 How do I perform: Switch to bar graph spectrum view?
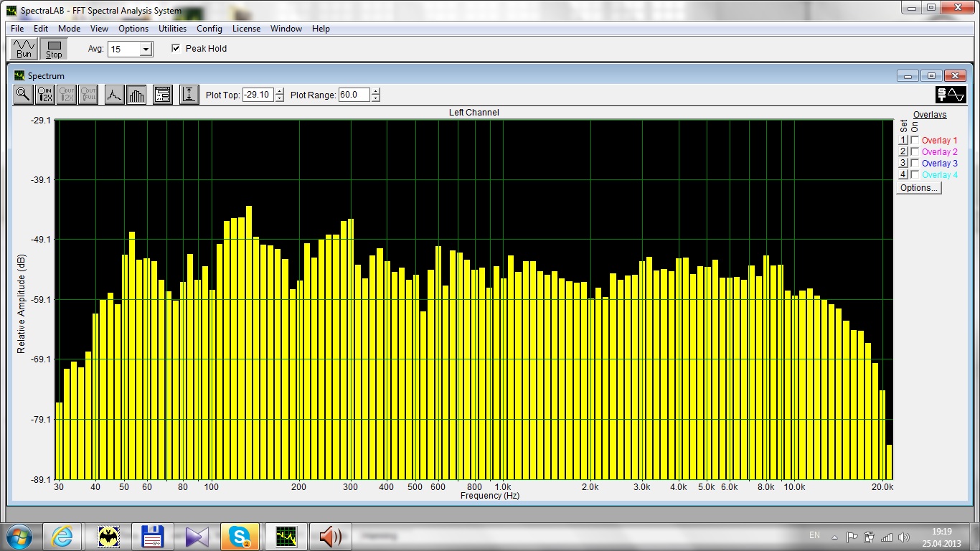click(136, 95)
